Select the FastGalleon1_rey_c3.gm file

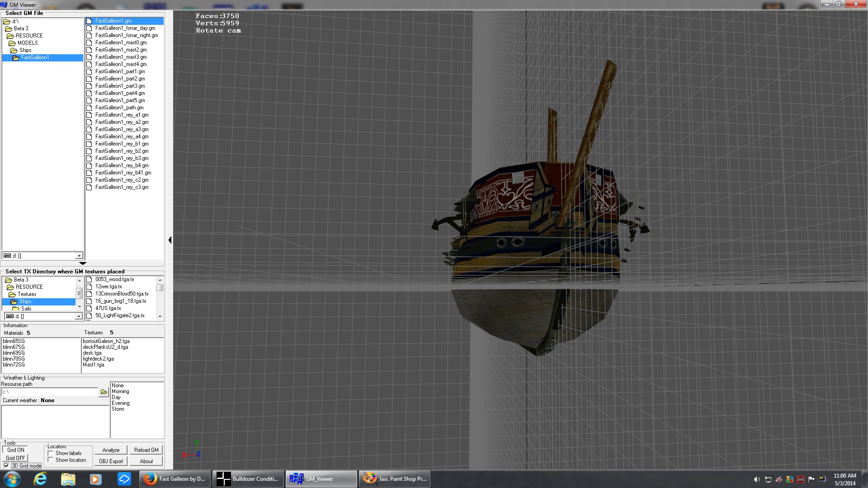tap(122, 187)
